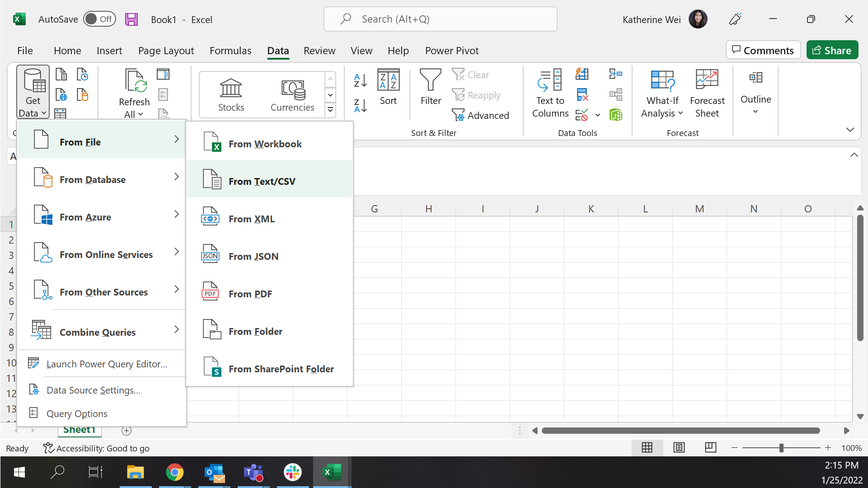Open Slack from the taskbar

[x=292, y=472]
